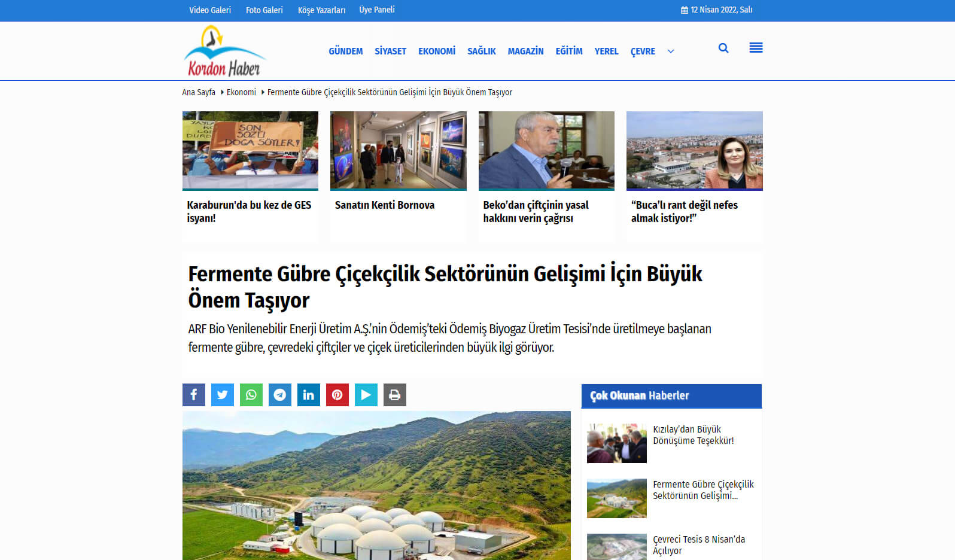The width and height of the screenshot is (955, 560).
Task: Click Fermente Gübre sidebar thumbnail image
Action: (x=617, y=498)
